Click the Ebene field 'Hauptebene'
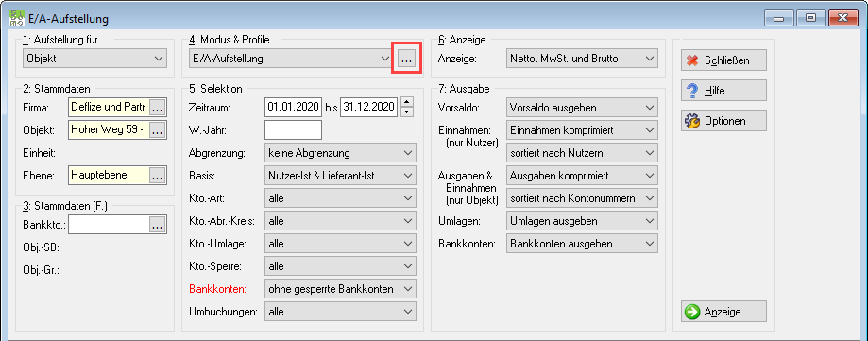Viewport: 868px width, 341px height. click(109, 176)
